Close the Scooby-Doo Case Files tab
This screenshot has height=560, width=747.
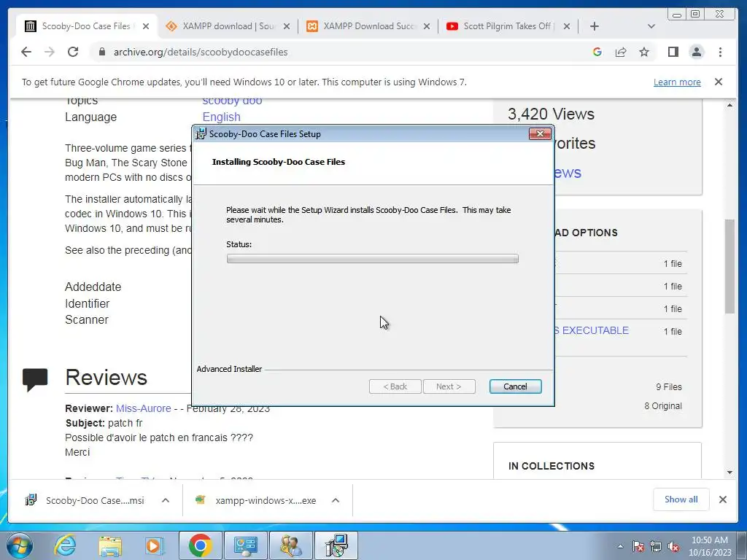pyautogui.click(x=146, y=26)
